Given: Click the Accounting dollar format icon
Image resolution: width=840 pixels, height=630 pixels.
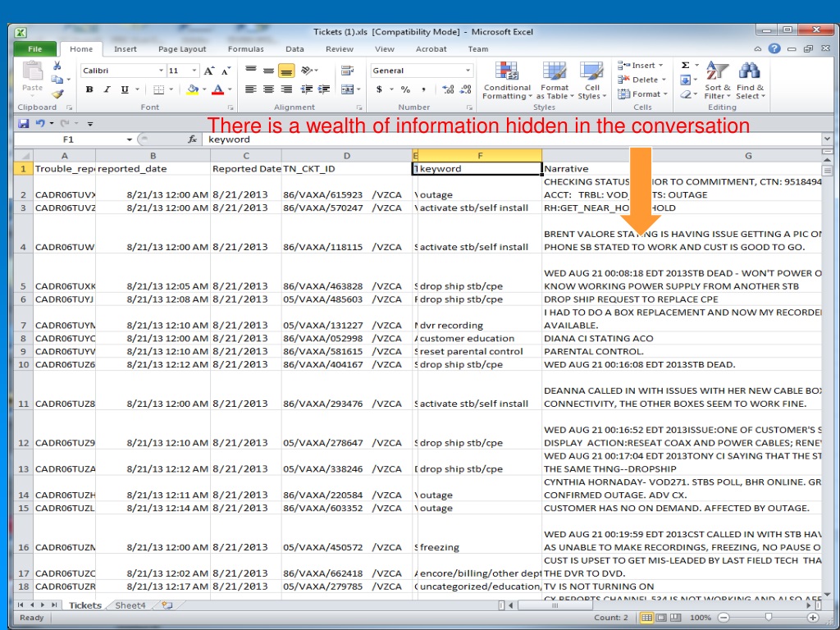Looking at the screenshot, I should (379, 89).
